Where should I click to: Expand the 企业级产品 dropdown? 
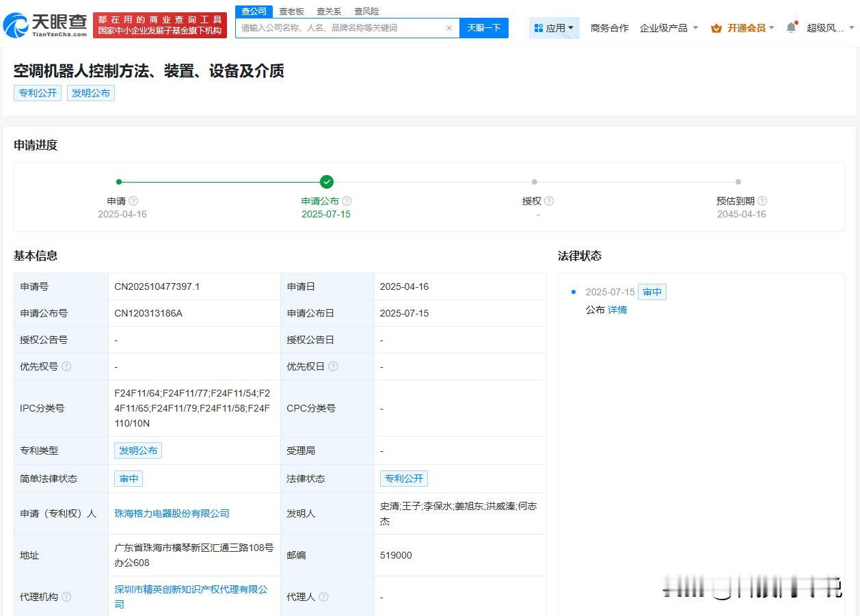coord(669,28)
